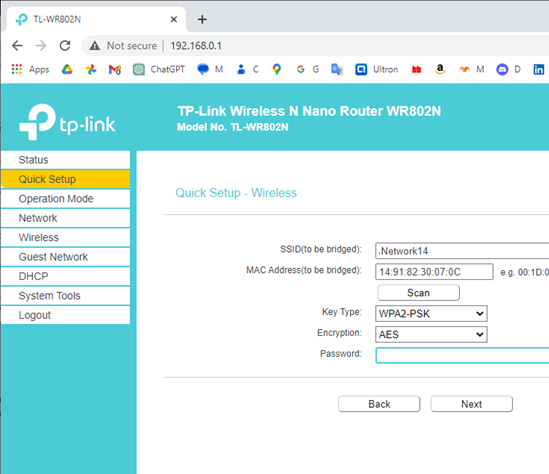
Task: Click the Back button
Action: 379,404
